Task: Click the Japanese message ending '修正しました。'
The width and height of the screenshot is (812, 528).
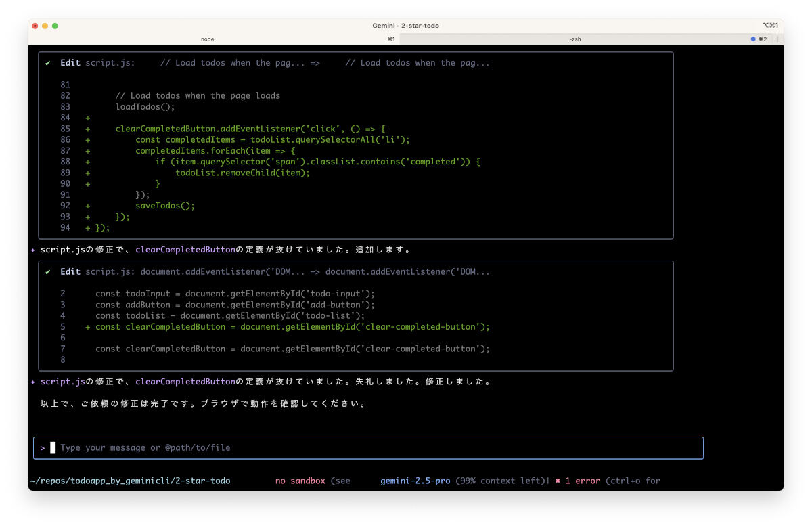Action: pos(265,382)
